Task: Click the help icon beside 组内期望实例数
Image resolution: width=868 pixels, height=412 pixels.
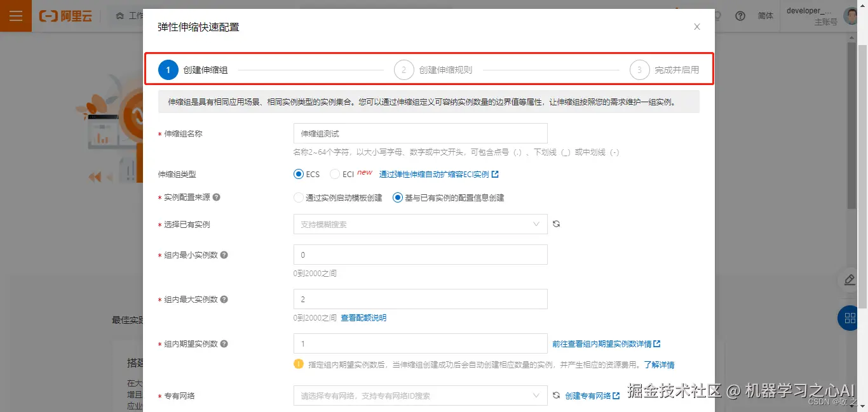Action: (224, 344)
